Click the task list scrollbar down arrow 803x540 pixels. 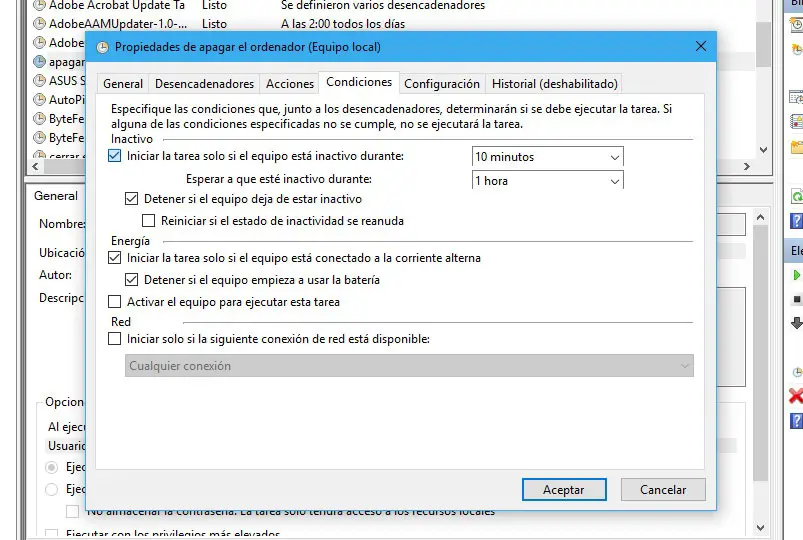(x=763, y=150)
